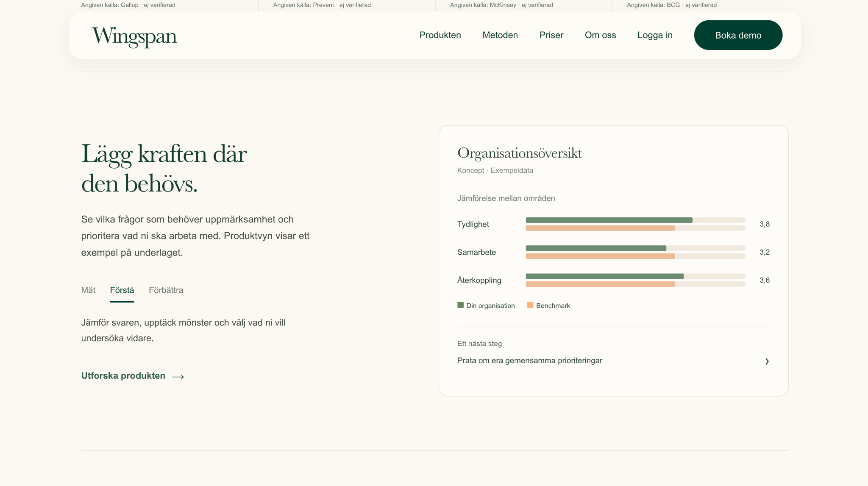Click the Tydlighet green progress bar
The width and height of the screenshot is (868, 486).
tap(609, 220)
